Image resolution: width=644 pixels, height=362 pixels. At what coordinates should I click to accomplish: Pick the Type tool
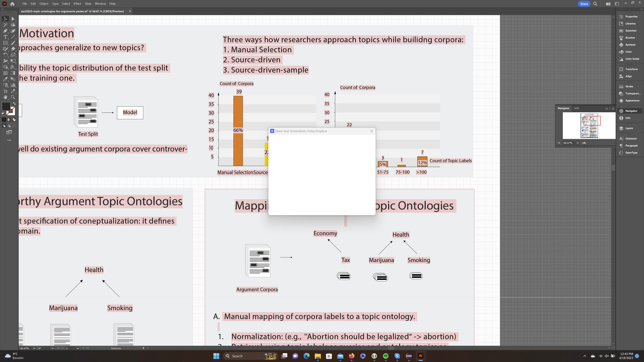[x=5, y=37]
